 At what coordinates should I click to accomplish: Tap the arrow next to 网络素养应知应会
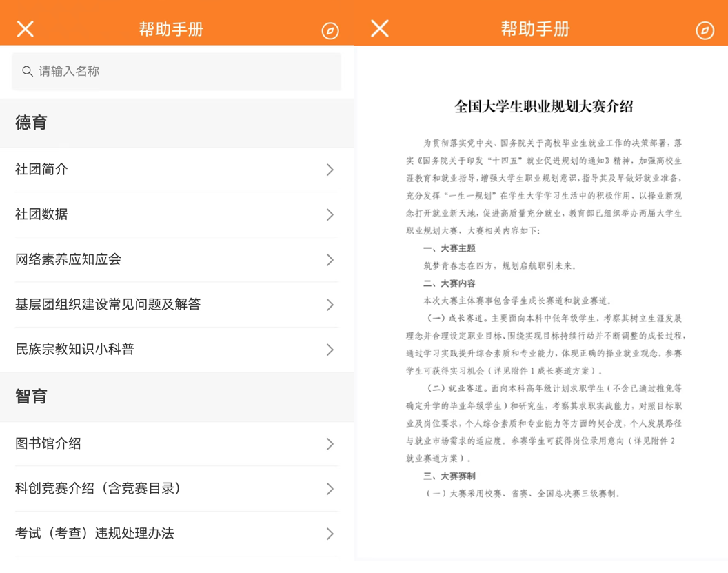[x=330, y=260]
